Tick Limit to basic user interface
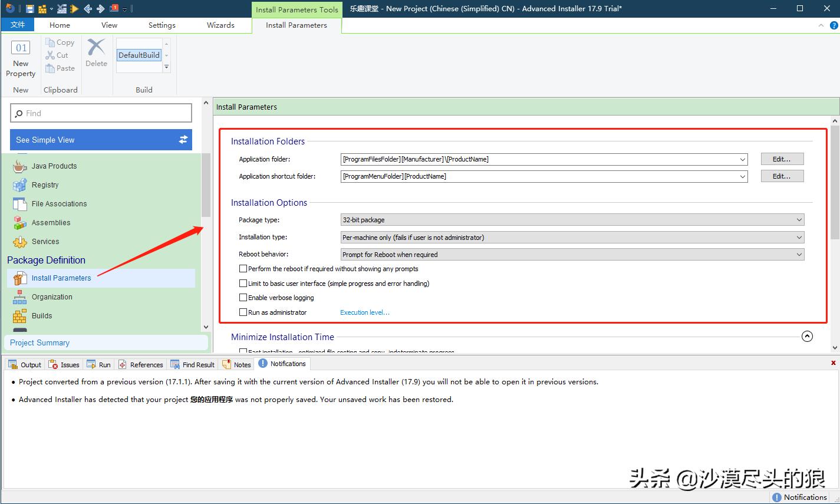Screen dimensions: 840x504 tap(243, 284)
